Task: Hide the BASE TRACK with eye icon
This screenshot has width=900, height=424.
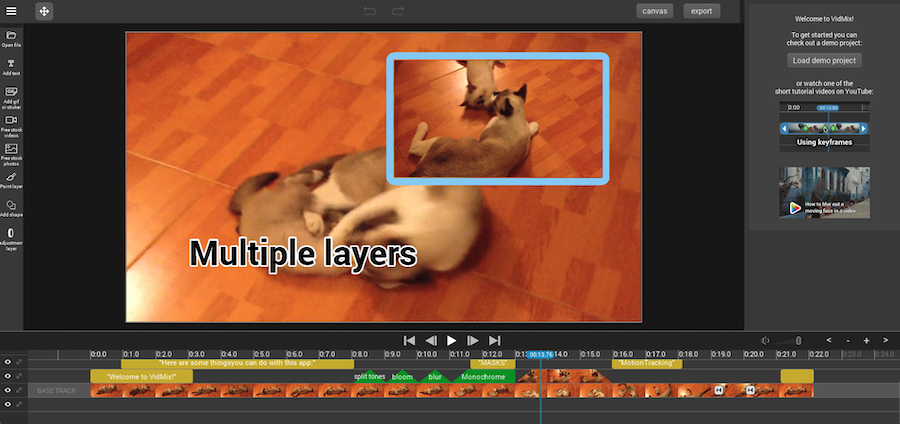Action: pos(8,390)
